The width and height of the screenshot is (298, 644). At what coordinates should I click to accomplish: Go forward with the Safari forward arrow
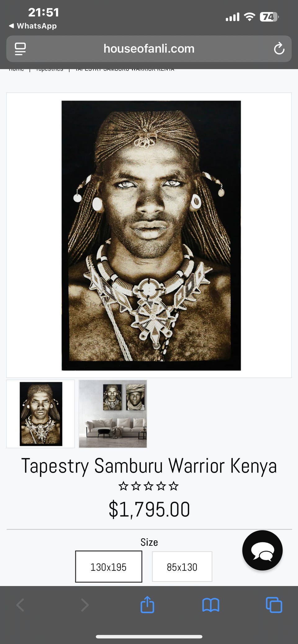click(84, 605)
